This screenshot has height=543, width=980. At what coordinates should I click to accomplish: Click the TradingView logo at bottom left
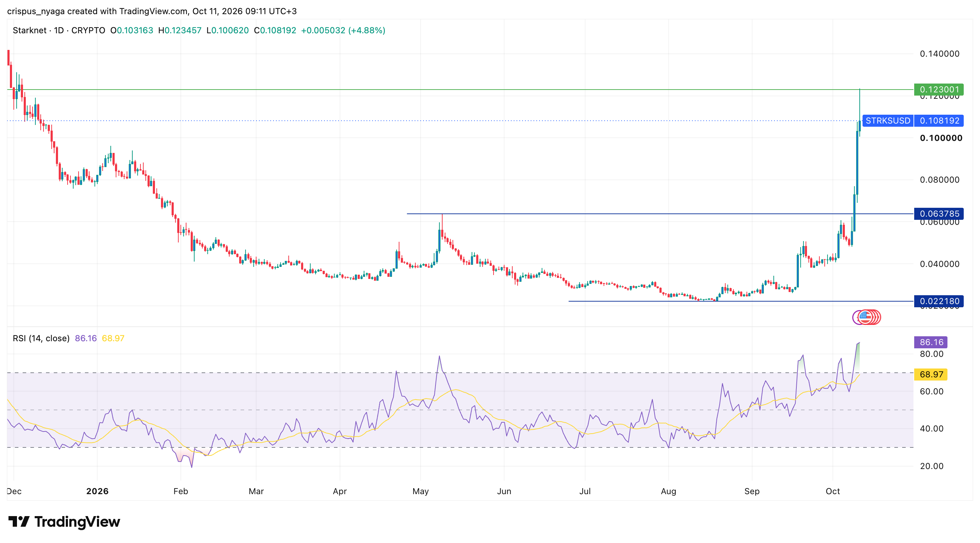(64, 522)
